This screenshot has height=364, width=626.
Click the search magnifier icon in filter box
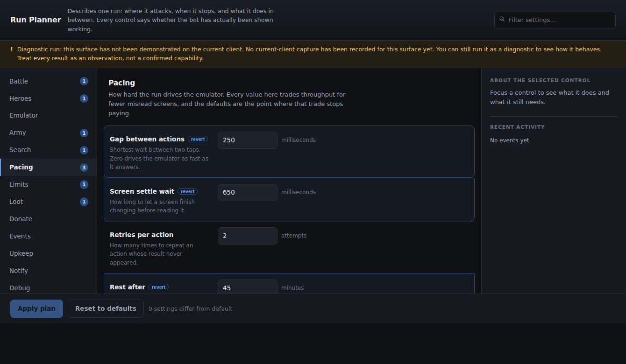click(502, 20)
